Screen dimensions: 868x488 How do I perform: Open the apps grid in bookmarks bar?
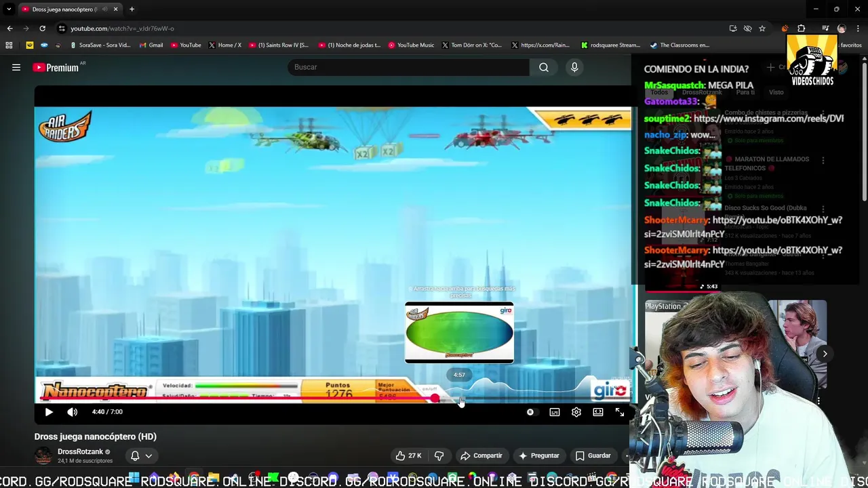(x=9, y=45)
